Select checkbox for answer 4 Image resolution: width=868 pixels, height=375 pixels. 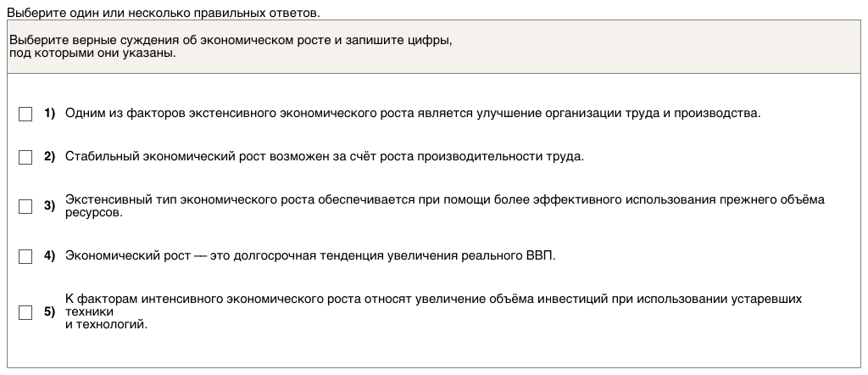[25, 255]
